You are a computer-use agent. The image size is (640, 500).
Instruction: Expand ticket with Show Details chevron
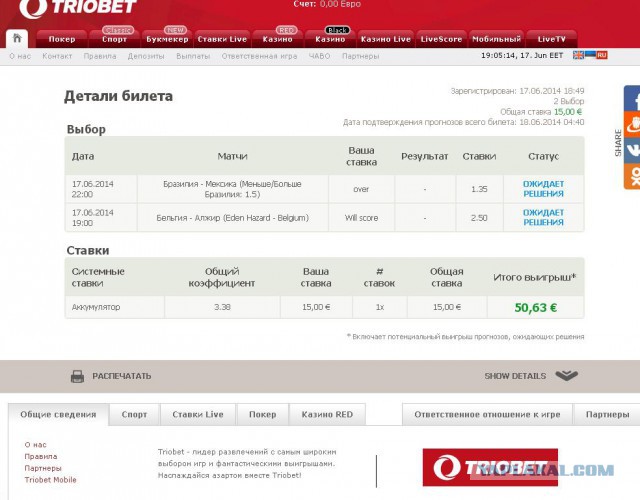point(566,376)
